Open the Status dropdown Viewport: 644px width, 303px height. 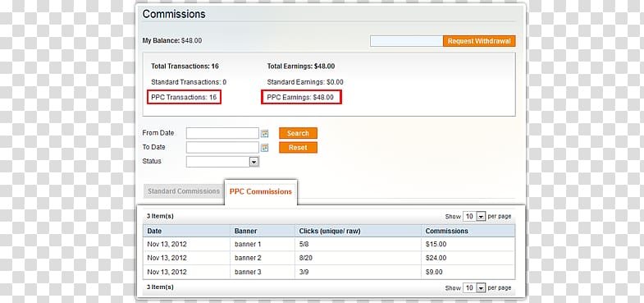(x=222, y=162)
